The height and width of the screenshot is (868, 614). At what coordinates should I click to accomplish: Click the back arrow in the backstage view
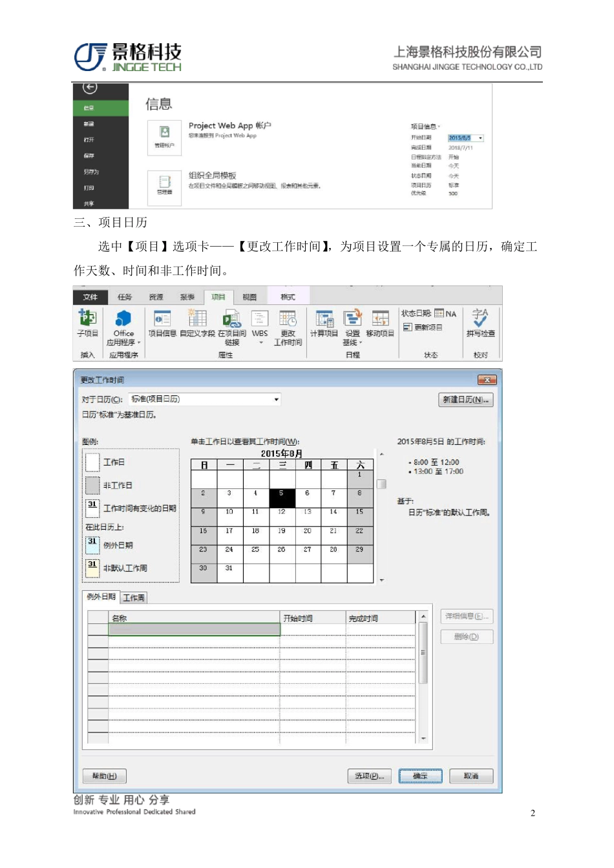tap(90, 88)
